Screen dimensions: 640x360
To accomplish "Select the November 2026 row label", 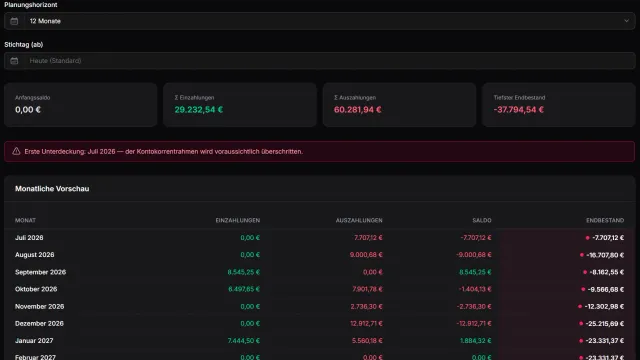I will (x=40, y=306).
